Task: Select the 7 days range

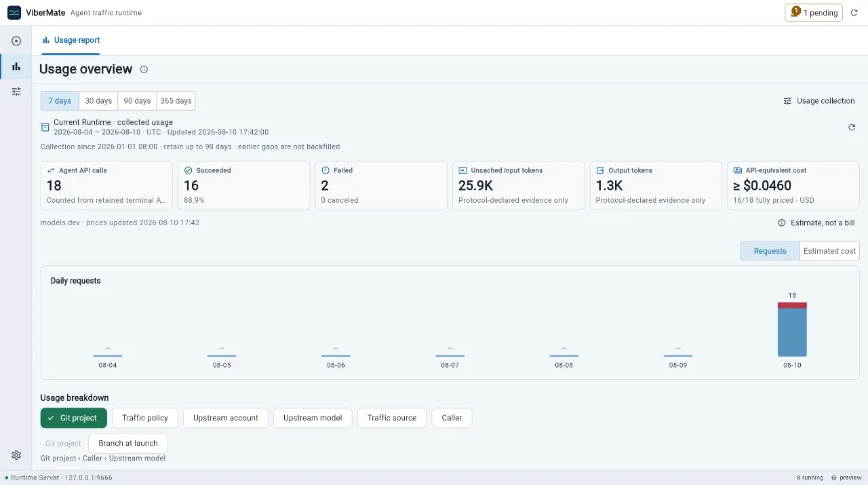Action: [60, 100]
